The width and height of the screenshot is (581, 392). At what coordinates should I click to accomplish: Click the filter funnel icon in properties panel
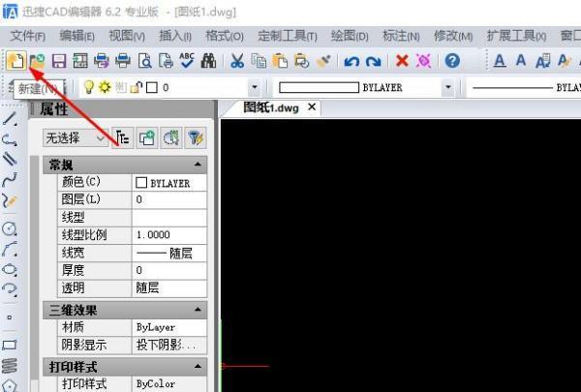[x=196, y=138]
